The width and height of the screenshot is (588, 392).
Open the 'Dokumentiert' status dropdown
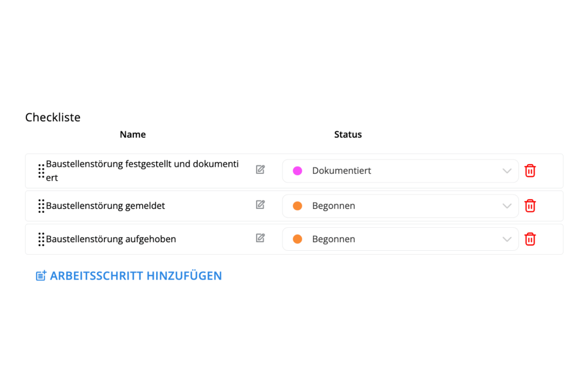[x=506, y=170]
